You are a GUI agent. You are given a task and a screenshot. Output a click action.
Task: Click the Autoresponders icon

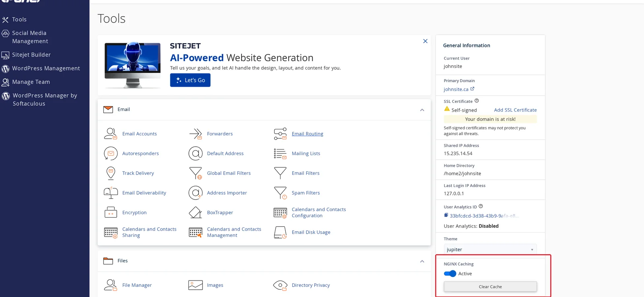point(111,153)
